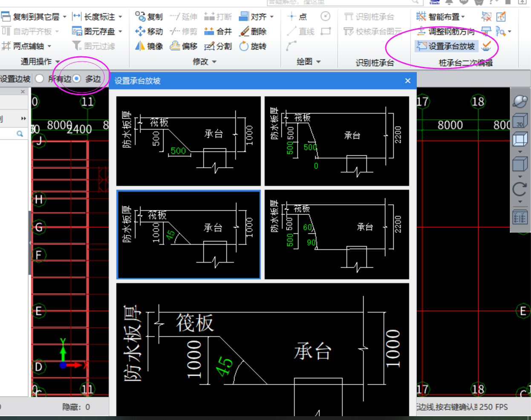Select the 分割 (Split) tool

click(x=218, y=46)
